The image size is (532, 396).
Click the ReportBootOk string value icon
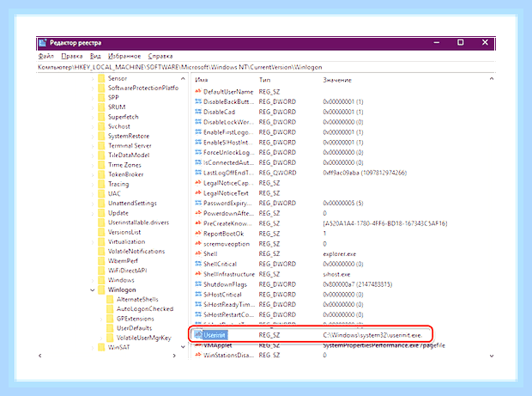198,234
